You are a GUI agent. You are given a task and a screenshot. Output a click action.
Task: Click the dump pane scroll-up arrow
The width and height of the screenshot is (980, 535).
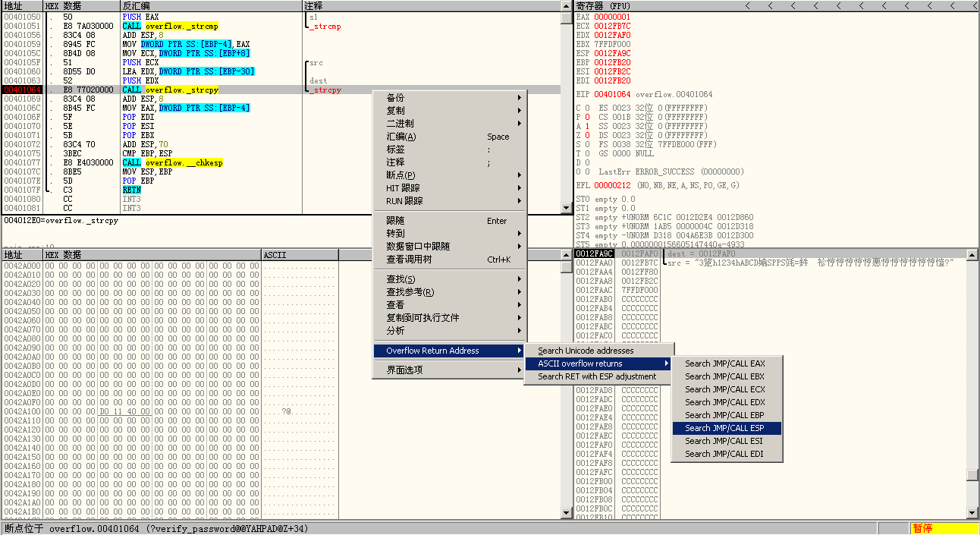(566, 255)
